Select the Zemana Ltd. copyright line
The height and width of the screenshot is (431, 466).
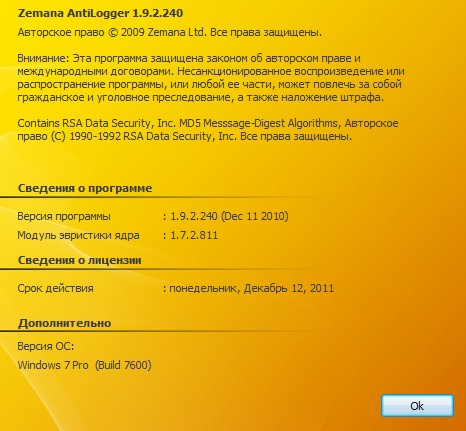point(170,33)
